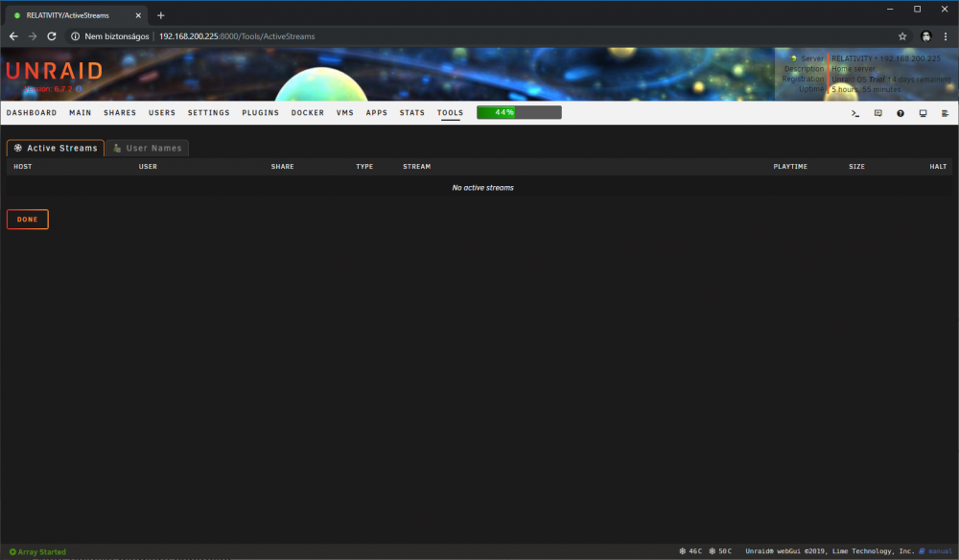Viewport: 959px width, 560px height.
Task: Click the RELATIVITY/ActiveStreams browser tab
Action: click(77, 15)
